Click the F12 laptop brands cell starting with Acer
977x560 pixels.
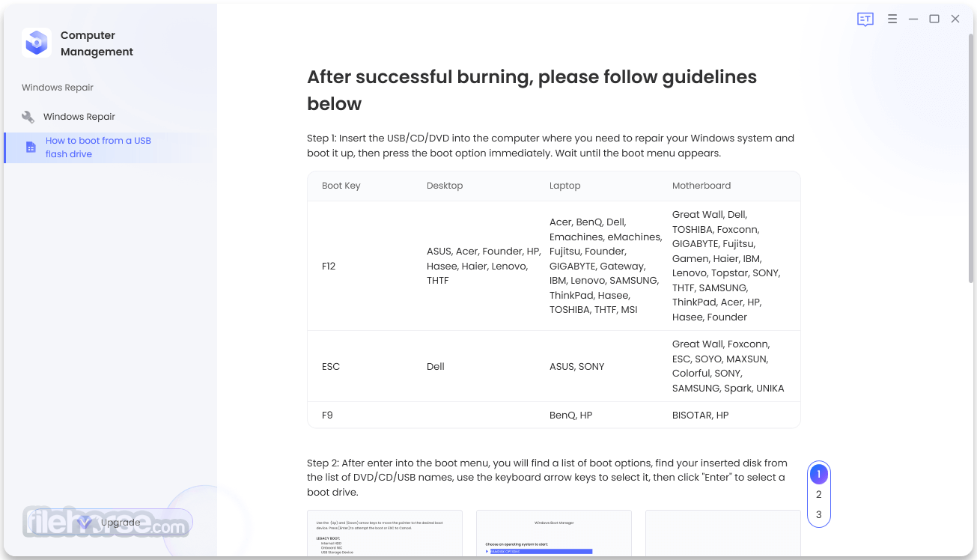click(606, 266)
